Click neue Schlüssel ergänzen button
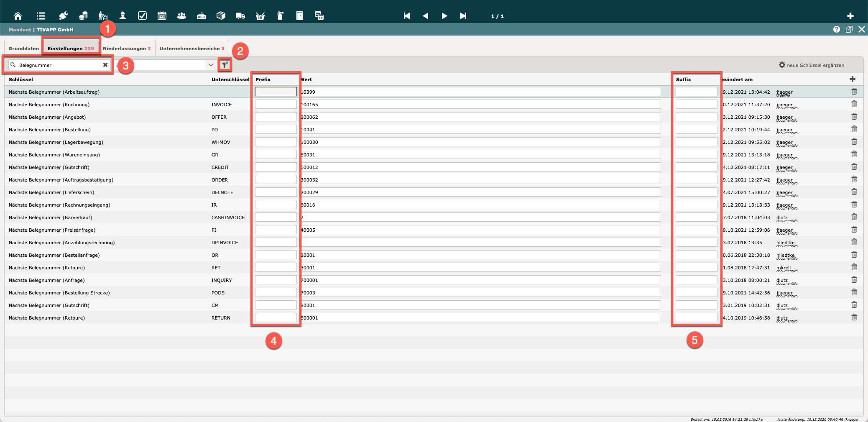Viewport: 868px width, 422px height. point(811,65)
